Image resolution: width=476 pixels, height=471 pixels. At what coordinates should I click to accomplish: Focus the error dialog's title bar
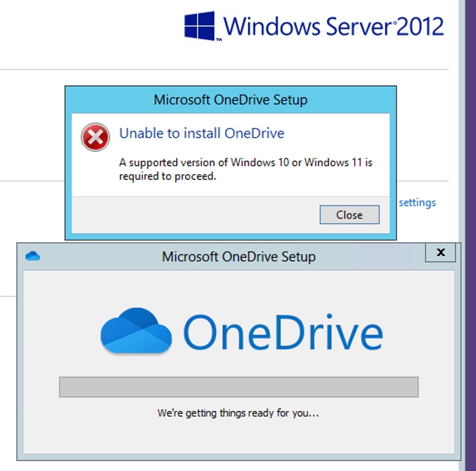click(x=231, y=100)
